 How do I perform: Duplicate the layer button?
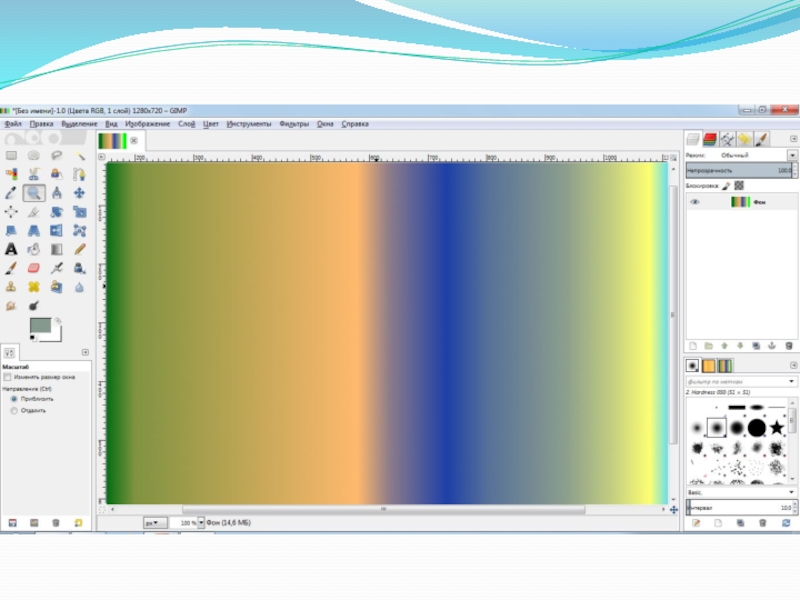[756, 346]
